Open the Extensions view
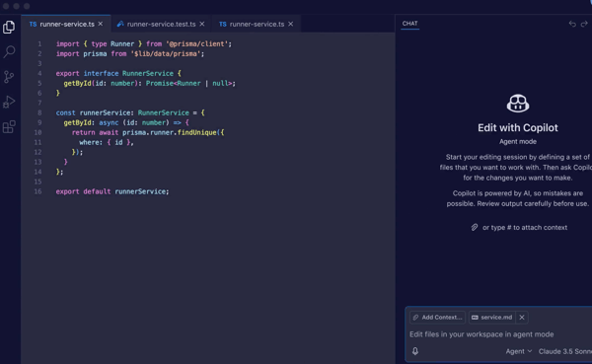Image resolution: width=592 pixels, height=364 pixels. 9,127
